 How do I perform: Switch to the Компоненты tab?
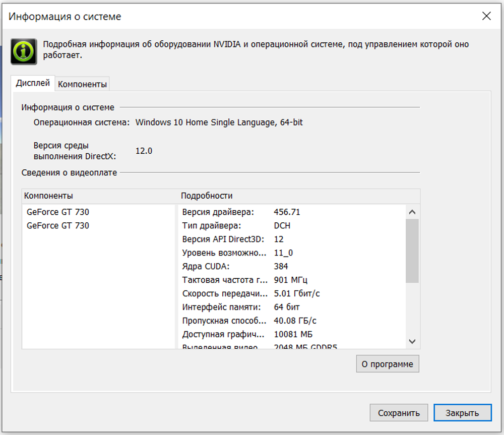click(82, 84)
